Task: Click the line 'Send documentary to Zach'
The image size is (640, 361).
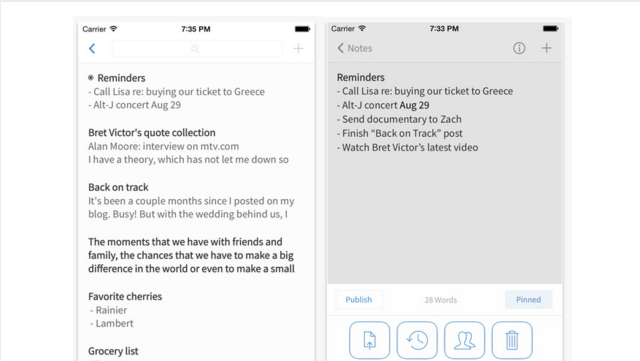Action: (x=399, y=119)
